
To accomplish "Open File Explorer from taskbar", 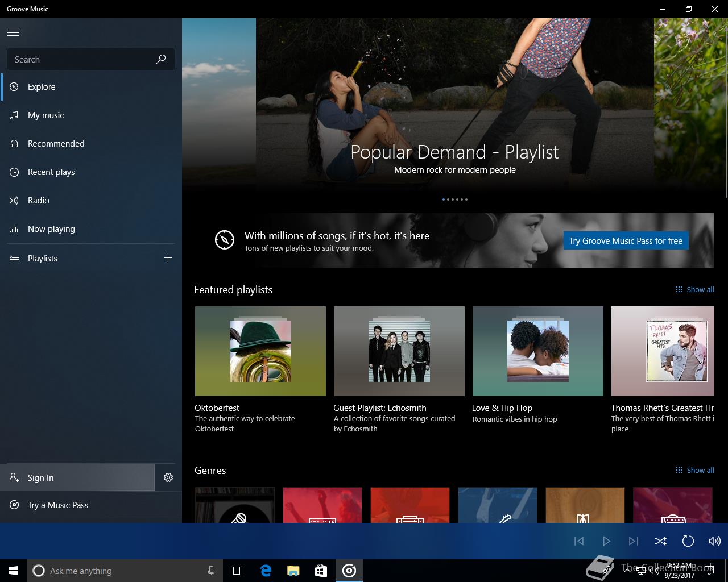I will (293, 571).
